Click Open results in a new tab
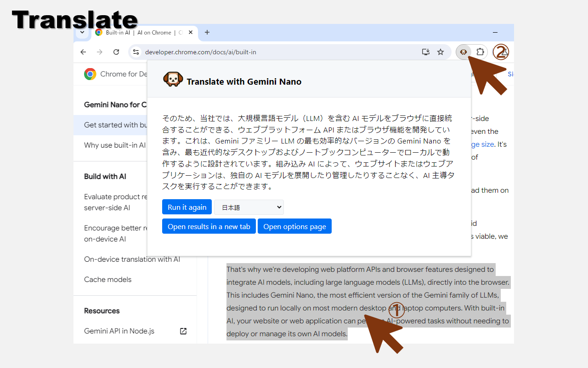This screenshot has height=368, width=588. tap(209, 226)
